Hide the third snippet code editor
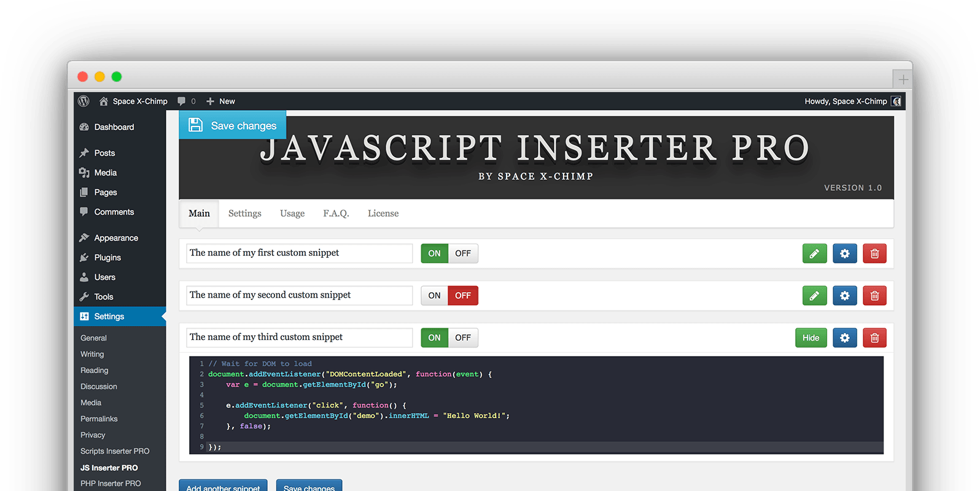Viewport: 980px width, 491px height. point(811,338)
